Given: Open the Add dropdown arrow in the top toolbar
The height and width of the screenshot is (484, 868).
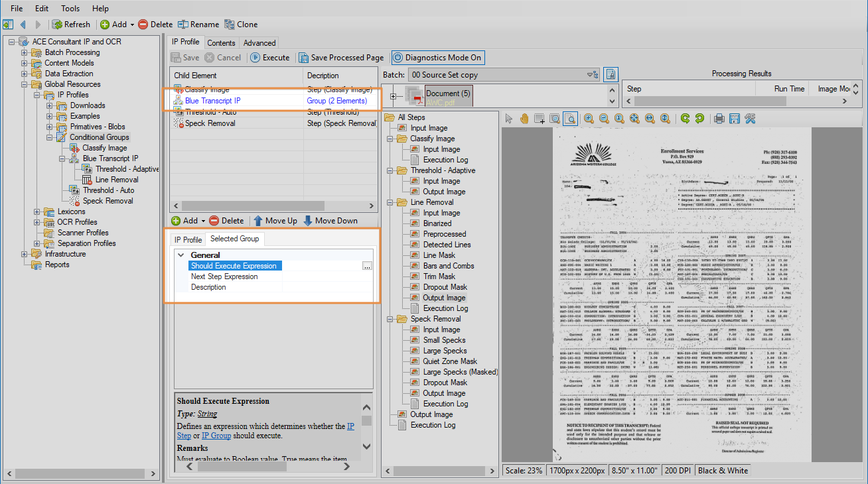Looking at the screenshot, I should point(132,25).
